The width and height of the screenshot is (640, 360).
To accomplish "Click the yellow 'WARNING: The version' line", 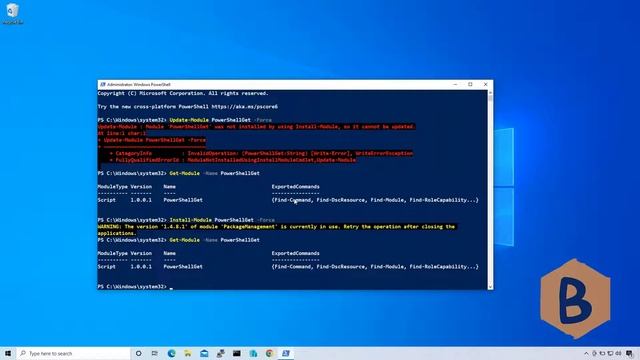I will coord(276,227).
